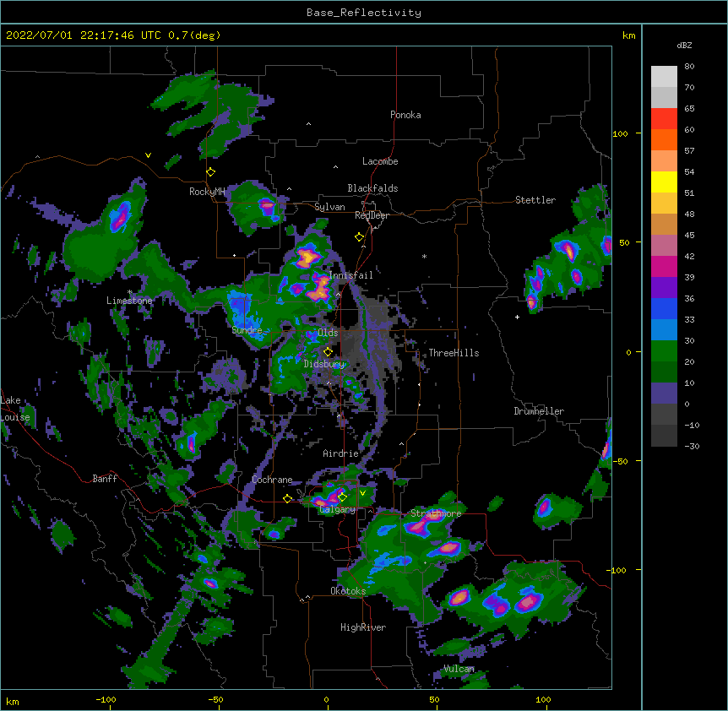Screen dimensions: 728x711
Task: Click the white asterisk marker above Limestone
Action: coord(130,292)
